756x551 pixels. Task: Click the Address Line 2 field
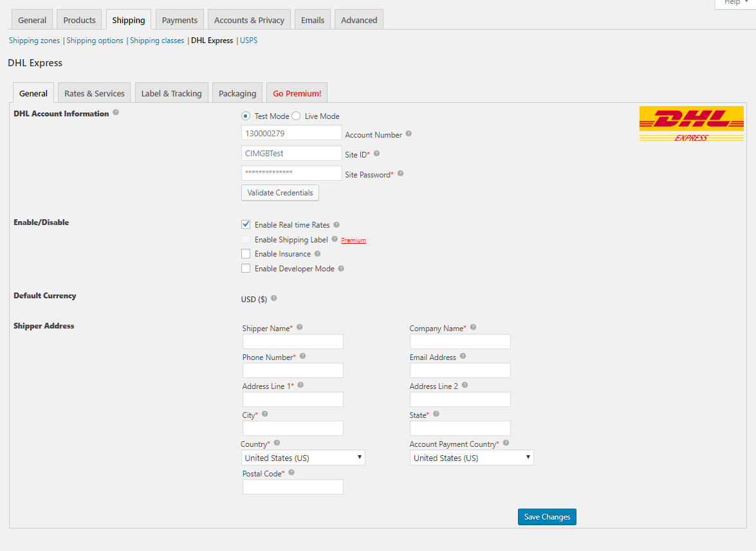pyautogui.click(x=461, y=399)
